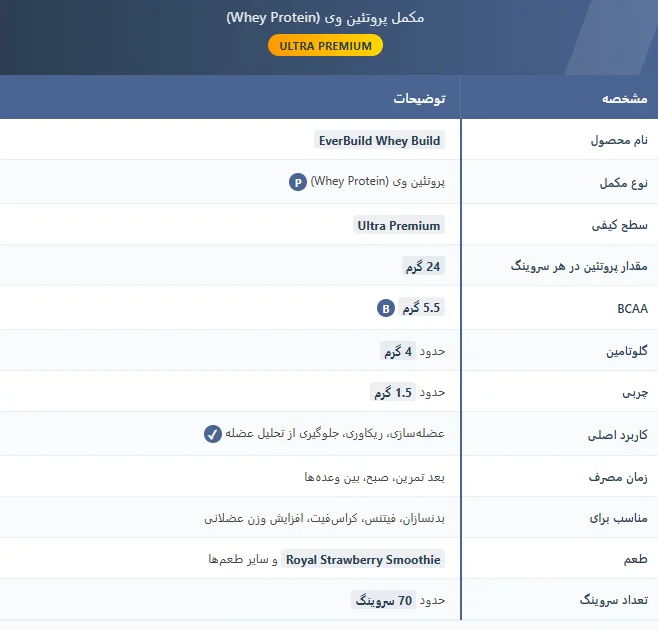Click the توضیحات column header
This screenshot has width=658, height=630.
(419, 98)
